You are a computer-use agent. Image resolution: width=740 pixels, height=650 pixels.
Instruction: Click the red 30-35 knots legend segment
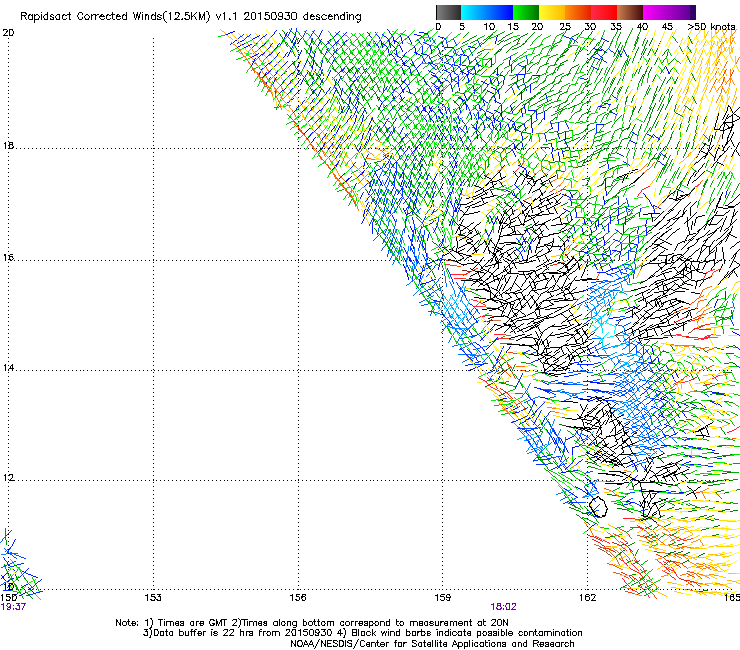click(604, 12)
